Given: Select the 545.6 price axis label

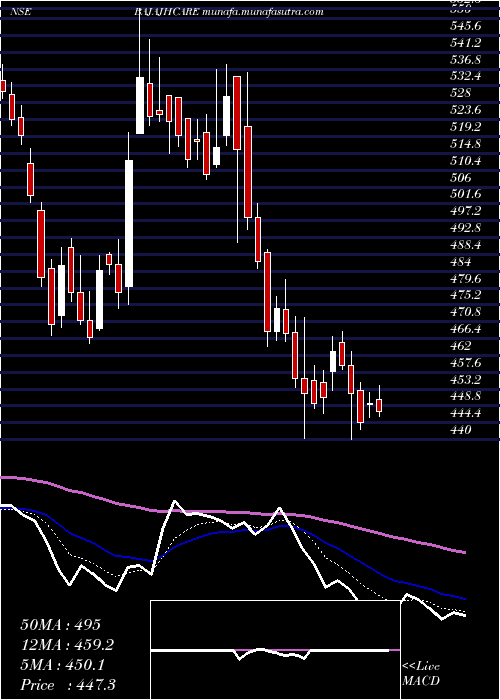Looking at the screenshot, I should pyautogui.click(x=465, y=26).
